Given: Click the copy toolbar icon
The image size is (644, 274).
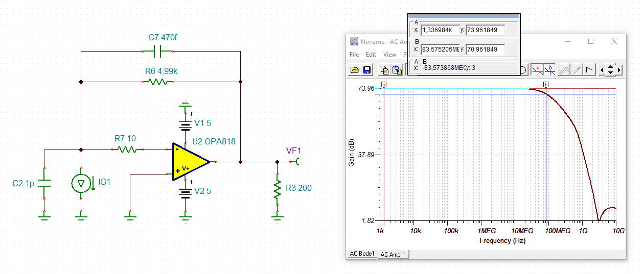Looking at the screenshot, I should (x=385, y=70).
